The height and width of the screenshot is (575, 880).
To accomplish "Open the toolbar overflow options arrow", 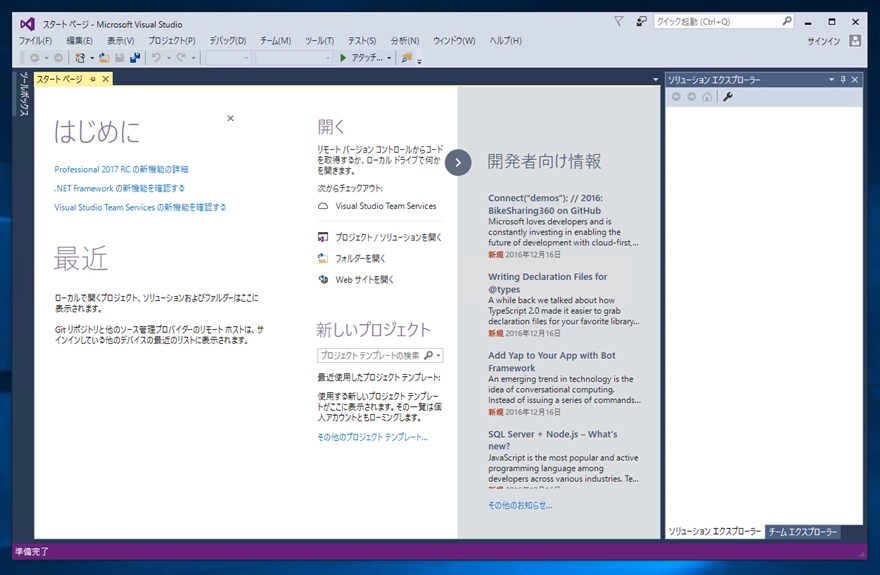I will click(x=419, y=61).
